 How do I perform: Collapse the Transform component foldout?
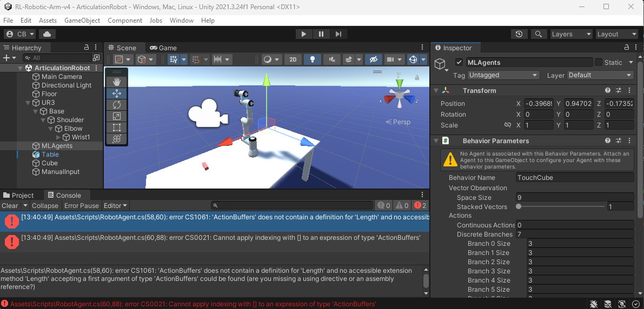[x=436, y=90]
